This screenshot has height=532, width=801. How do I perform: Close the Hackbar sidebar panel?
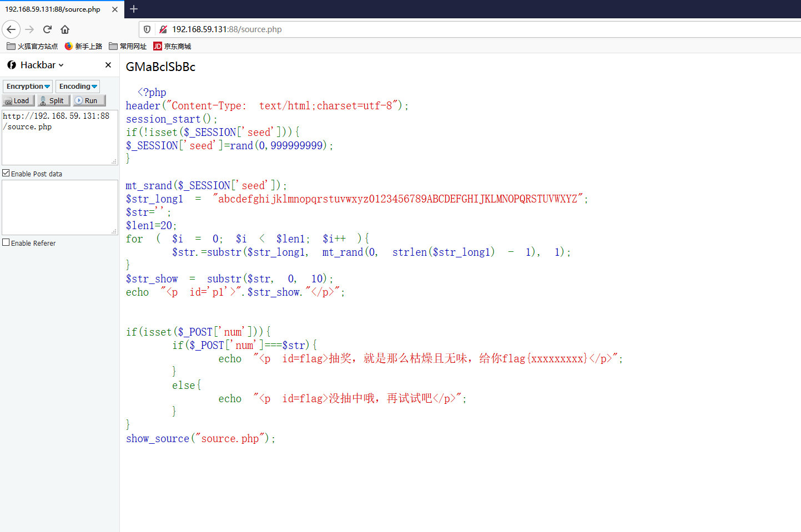[x=108, y=65]
